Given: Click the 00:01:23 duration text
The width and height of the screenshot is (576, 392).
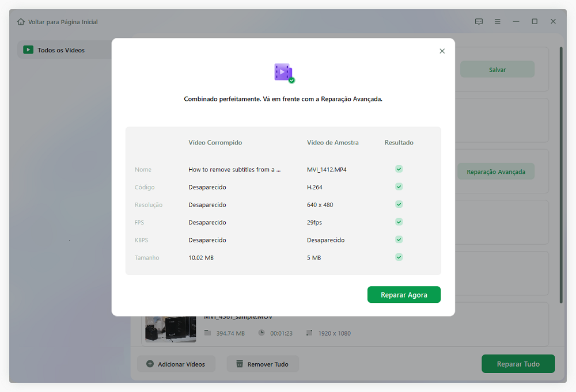Looking at the screenshot, I should point(282,333).
